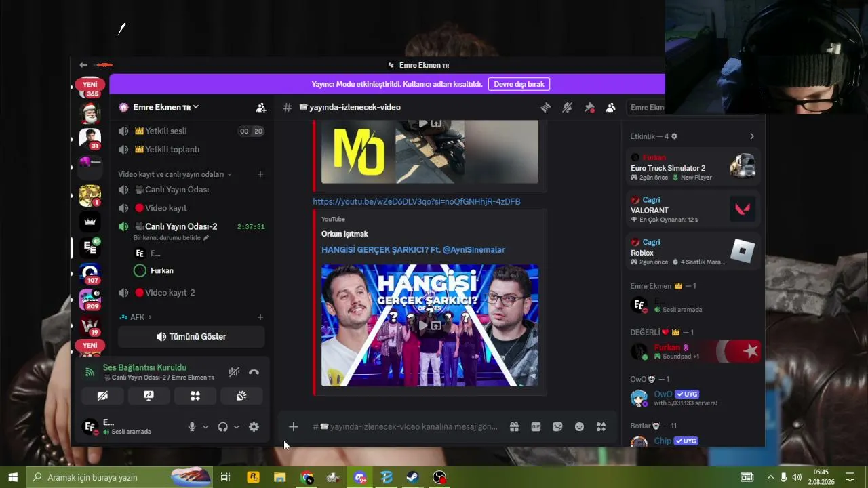
Task: Open the 'HANGİSİ GERÇEK ŞARKICI?' video title link
Action: click(x=413, y=249)
